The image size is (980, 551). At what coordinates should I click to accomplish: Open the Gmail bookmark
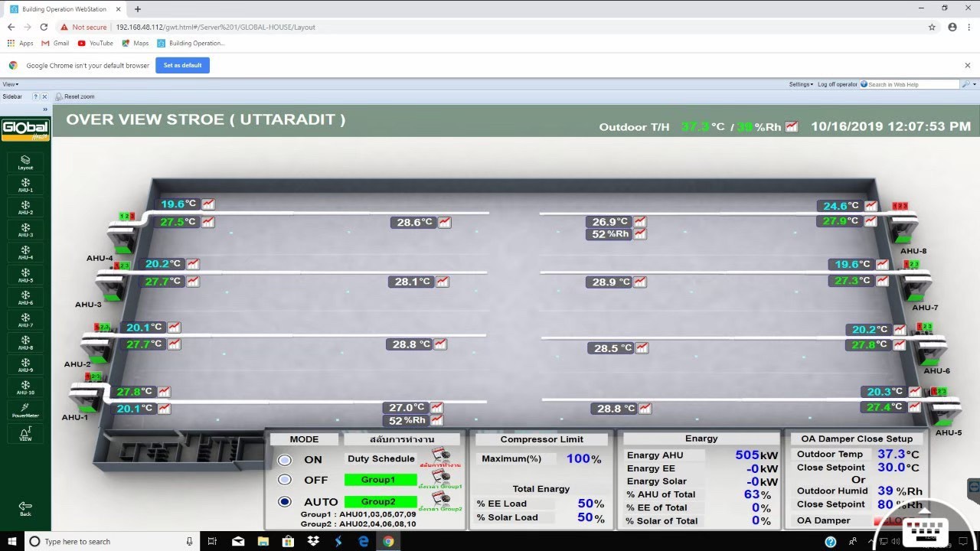[56, 44]
